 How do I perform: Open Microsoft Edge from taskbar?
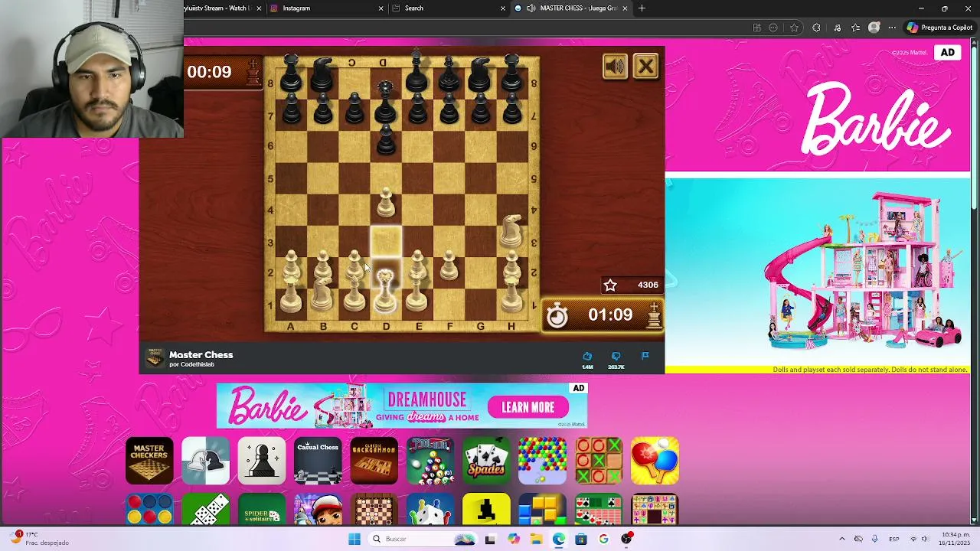click(559, 539)
